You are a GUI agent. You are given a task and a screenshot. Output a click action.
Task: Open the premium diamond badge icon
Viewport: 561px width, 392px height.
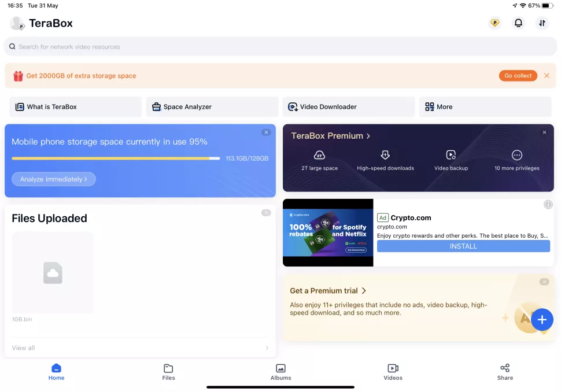pos(495,23)
